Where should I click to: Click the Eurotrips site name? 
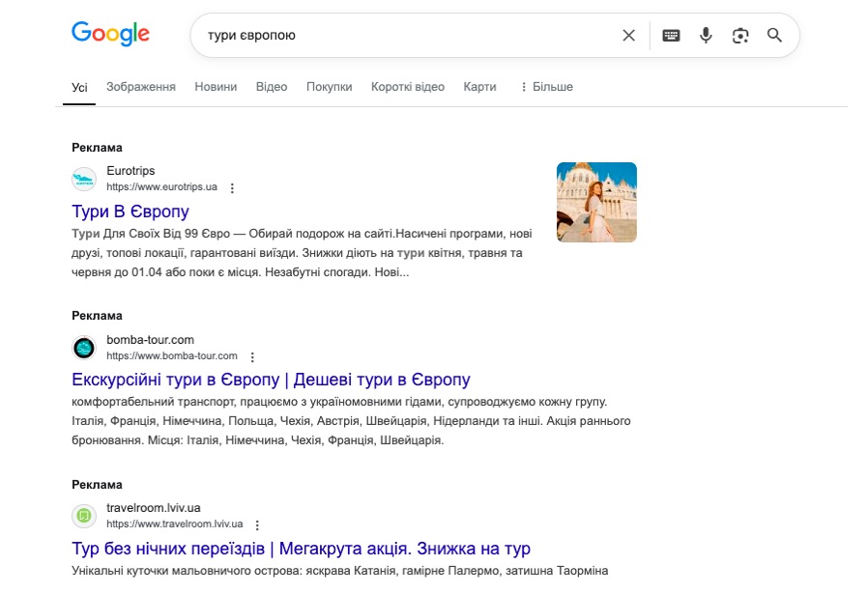(130, 171)
